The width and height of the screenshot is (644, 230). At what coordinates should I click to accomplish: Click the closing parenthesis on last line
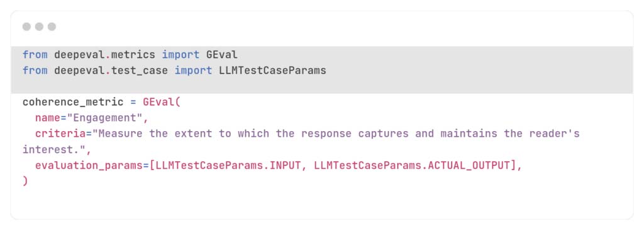(25, 181)
